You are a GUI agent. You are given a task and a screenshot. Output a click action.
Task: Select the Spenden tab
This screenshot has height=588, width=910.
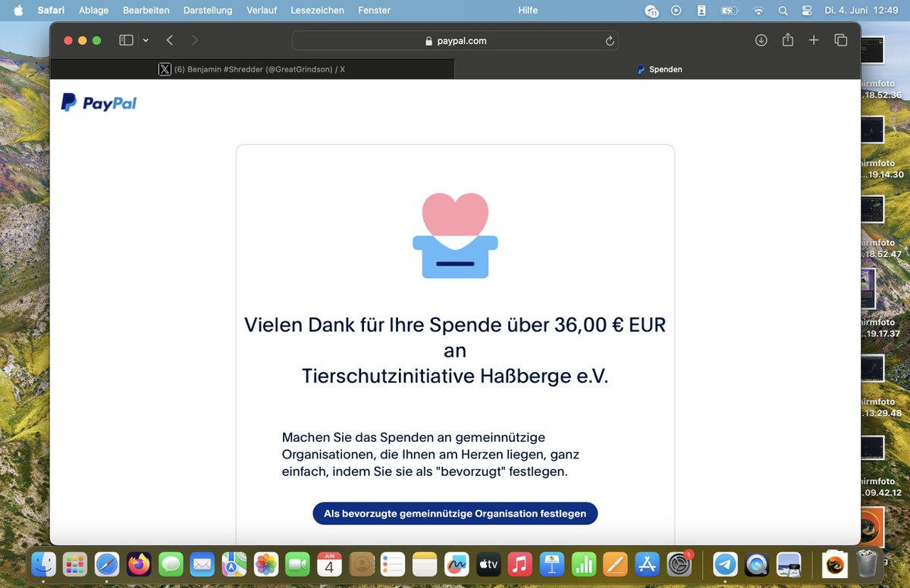tap(657, 69)
